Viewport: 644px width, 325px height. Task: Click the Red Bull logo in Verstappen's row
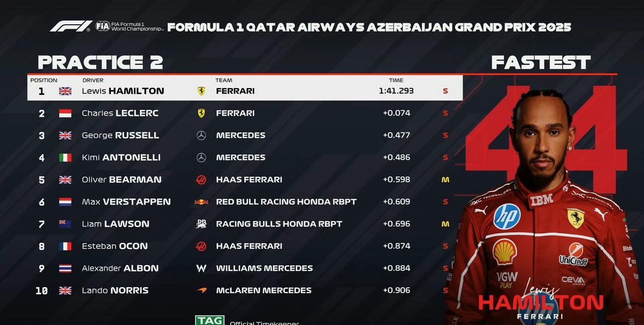click(201, 202)
